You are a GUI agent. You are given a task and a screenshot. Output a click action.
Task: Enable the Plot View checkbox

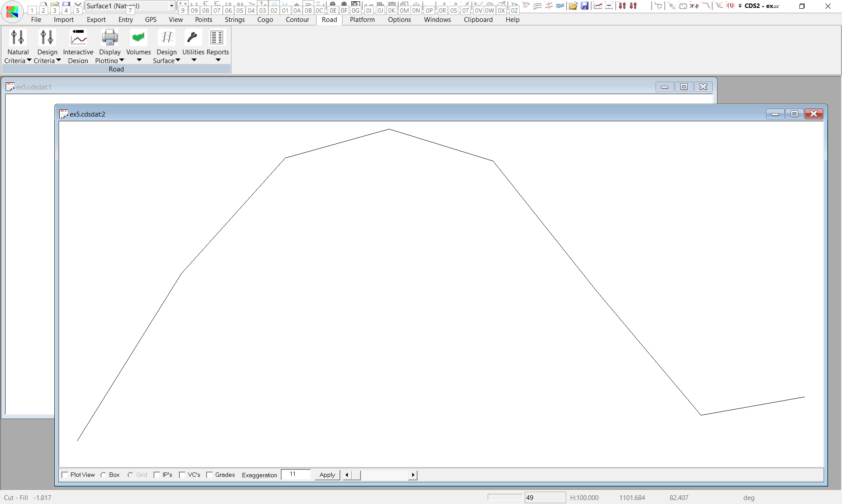coord(65,475)
